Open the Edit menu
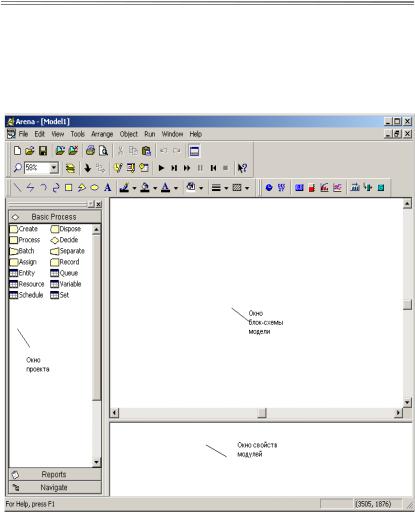415x512 pixels. tap(39, 134)
